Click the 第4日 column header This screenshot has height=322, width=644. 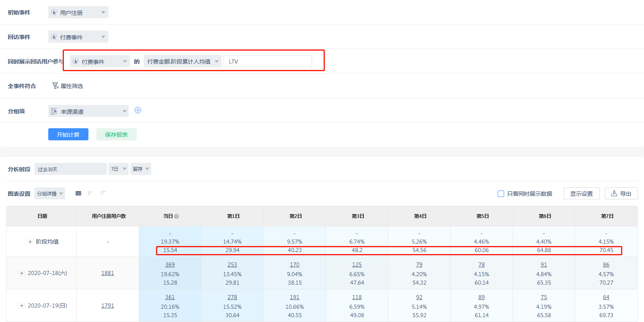coord(420,216)
